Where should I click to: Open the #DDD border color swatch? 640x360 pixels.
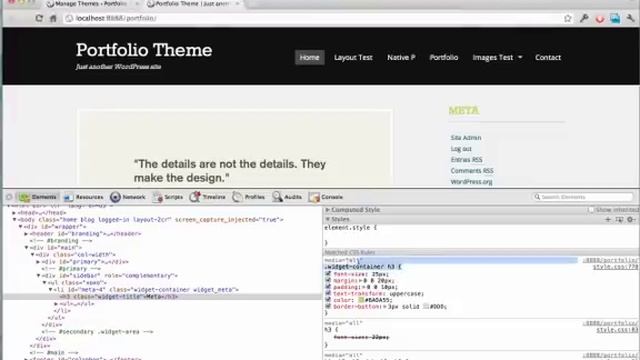tap(426, 306)
